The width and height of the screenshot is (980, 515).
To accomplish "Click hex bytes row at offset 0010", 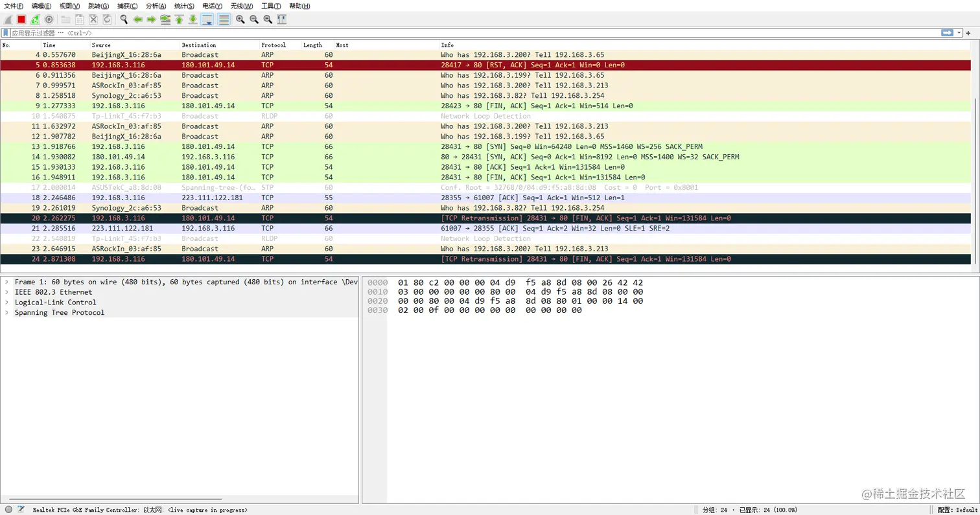I will 520,292.
